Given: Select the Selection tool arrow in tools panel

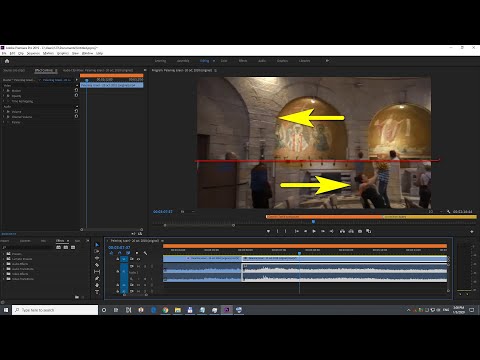Looking at the screenshot, I should pyautogui.click(x=97, y=245).
